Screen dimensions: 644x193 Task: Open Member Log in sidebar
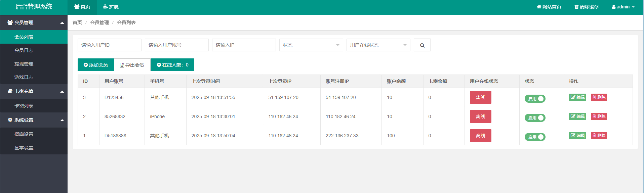coord(24,50)
